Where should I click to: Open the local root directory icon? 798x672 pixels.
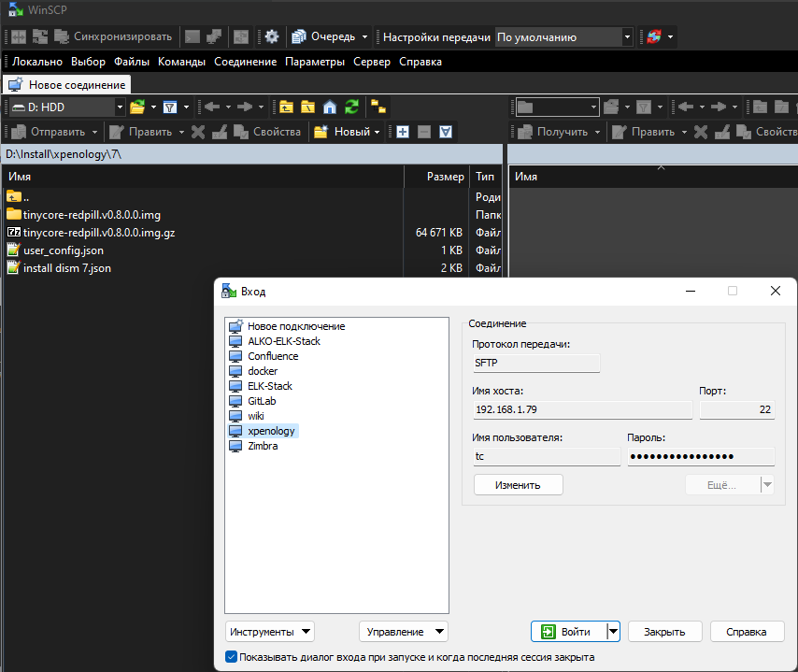point(307,107)
